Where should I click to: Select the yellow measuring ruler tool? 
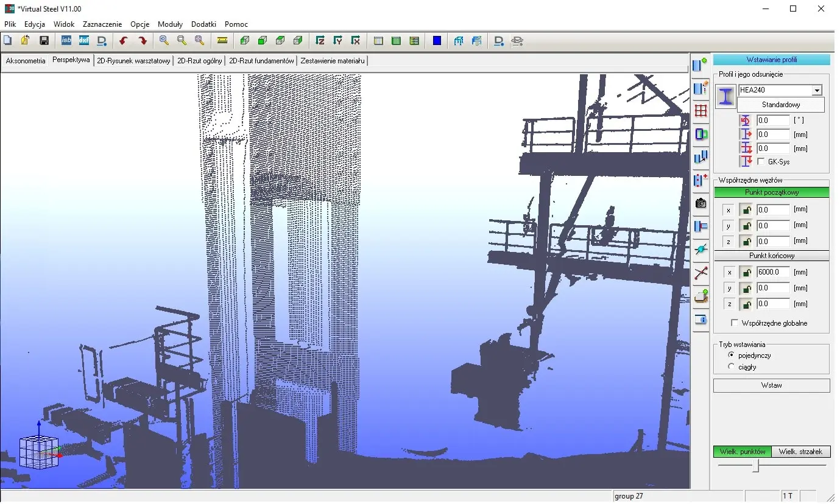222,41
